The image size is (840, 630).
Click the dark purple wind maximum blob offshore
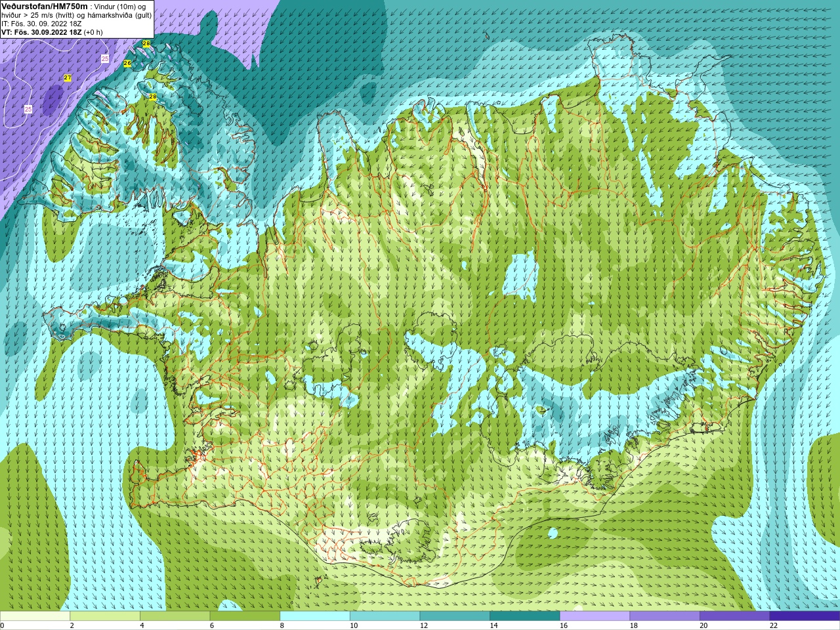tap(53, 99)
